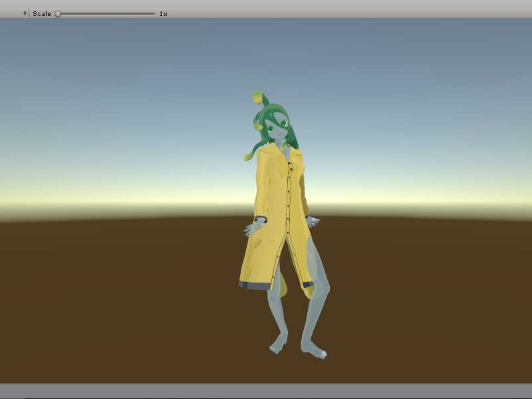This screenshot has height=399, width=532.
Task: Select the yellow ball atop the hair antenna
Action: point(255,98)
